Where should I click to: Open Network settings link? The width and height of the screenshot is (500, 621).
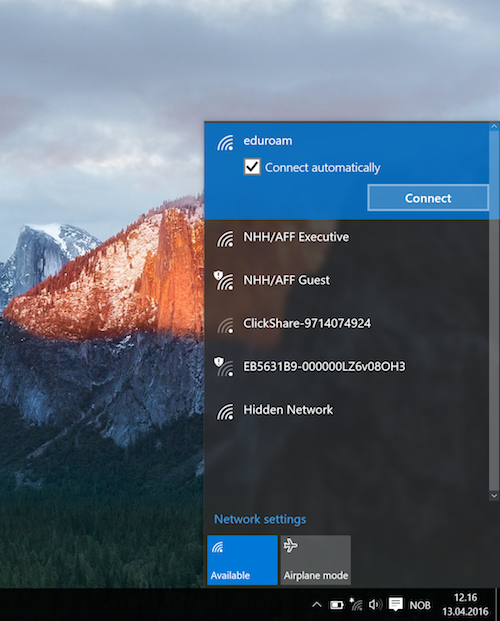(260, 519)
